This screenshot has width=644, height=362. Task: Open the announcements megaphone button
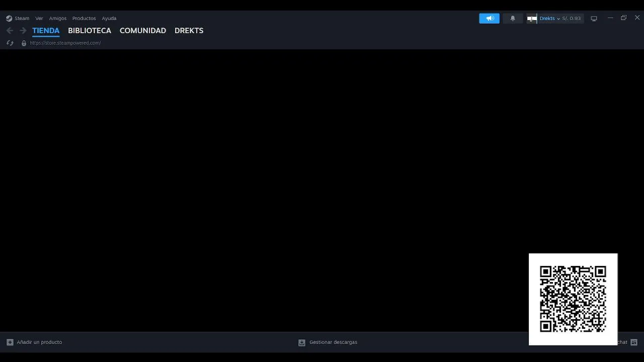(x=490, y=19)
